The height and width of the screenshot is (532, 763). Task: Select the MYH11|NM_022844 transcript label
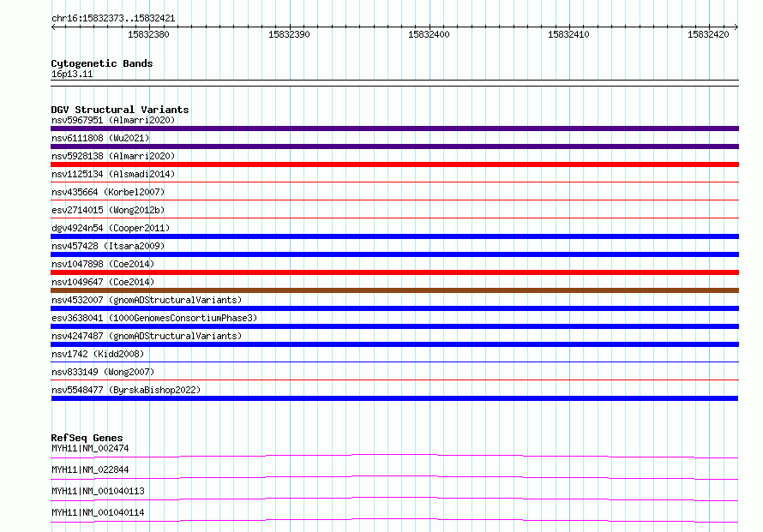[x=90, y=469]
